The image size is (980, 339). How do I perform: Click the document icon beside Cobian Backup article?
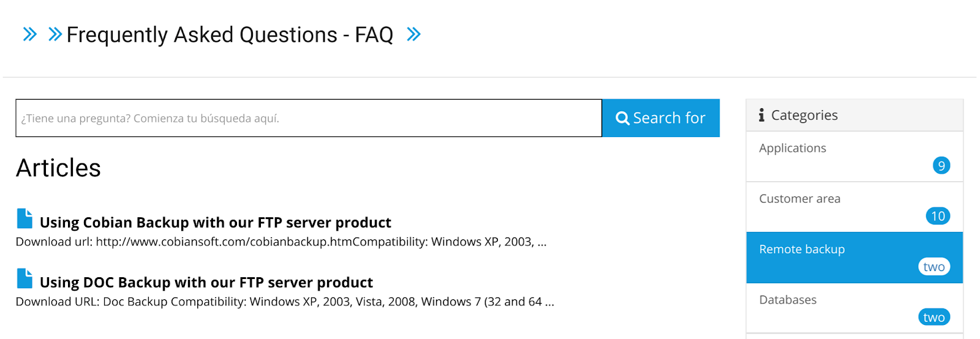pyautogui.click(x=24, y=218)
